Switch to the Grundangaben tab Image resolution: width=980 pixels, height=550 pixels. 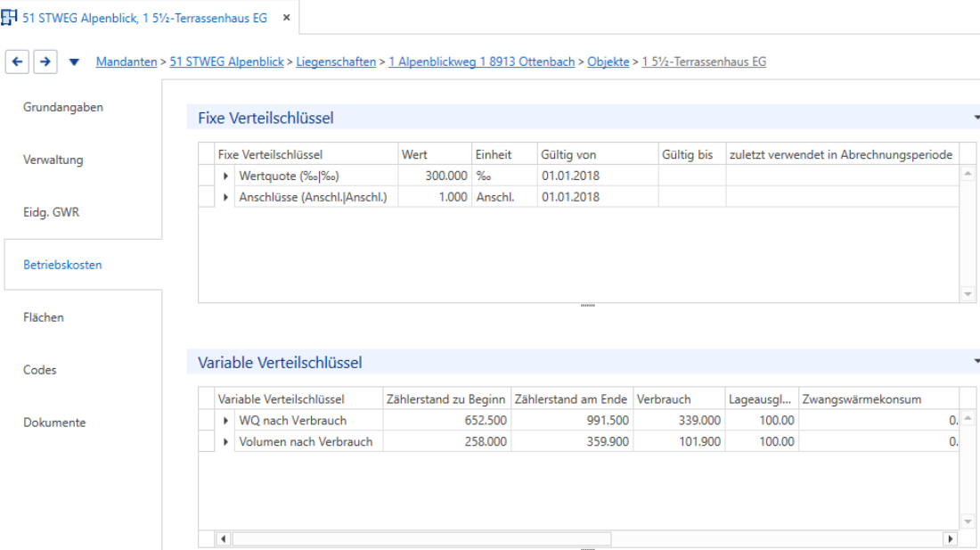63,108
